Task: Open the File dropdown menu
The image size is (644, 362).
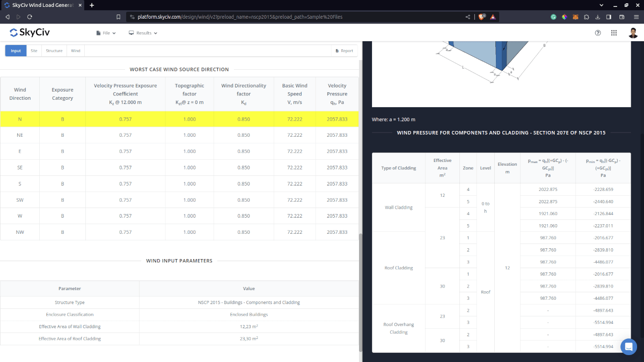Action: (x=105, y=32)
